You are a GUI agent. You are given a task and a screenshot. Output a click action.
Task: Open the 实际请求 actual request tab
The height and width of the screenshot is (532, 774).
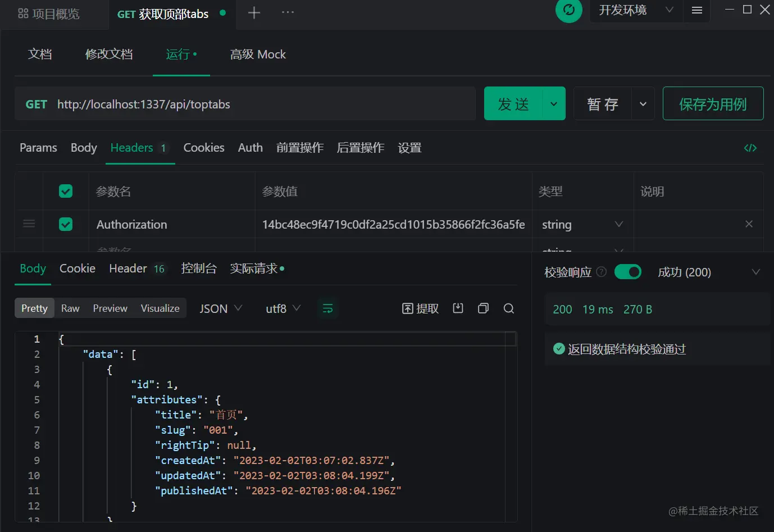point(257,269)
